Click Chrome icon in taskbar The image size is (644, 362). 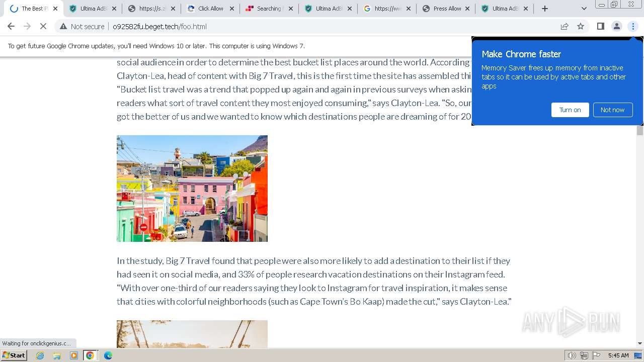[90, 355]
